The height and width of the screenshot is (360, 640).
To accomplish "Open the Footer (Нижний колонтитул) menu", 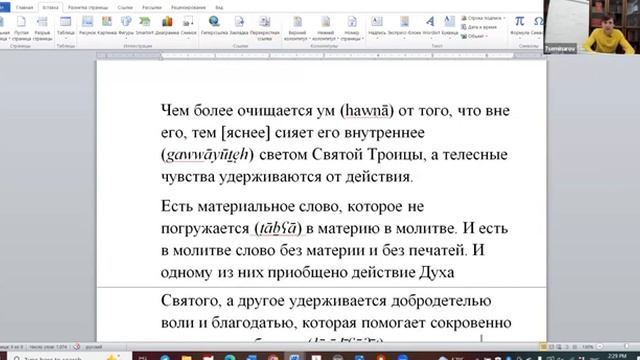I will (x=325, y=28).
